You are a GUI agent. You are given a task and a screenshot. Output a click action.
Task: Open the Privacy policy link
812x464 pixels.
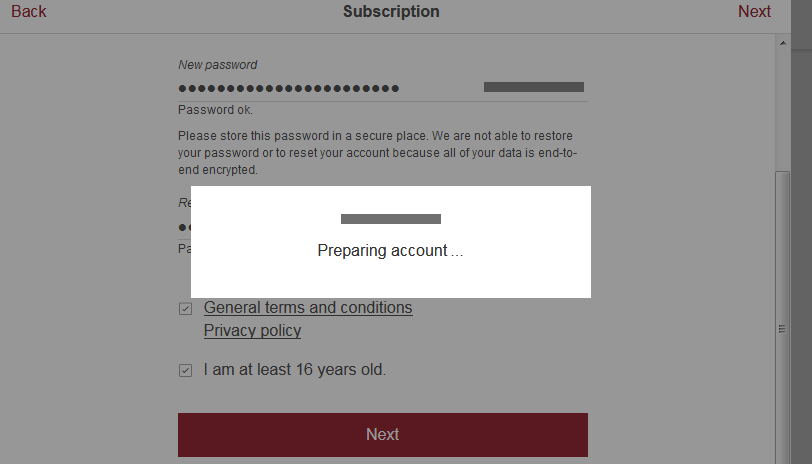coord(252,331)
